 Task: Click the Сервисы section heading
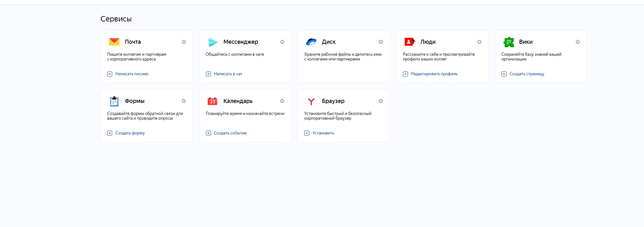[116, 19]
